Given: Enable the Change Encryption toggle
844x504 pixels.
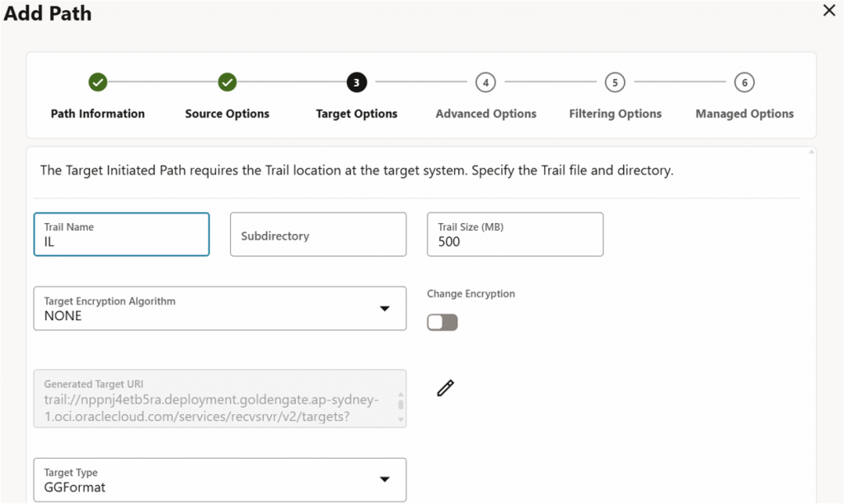Looking at the screenshot, I should tap(442, 322).
